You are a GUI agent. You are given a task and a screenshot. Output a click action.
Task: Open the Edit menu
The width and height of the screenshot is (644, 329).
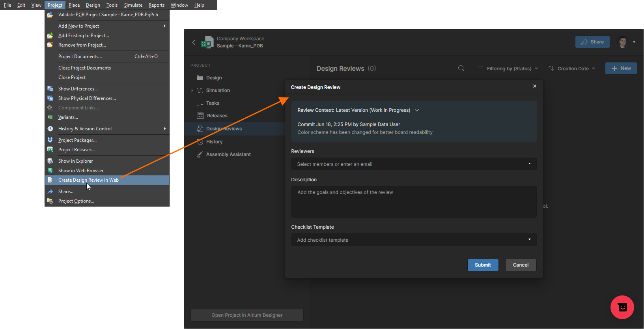point(21,5)
